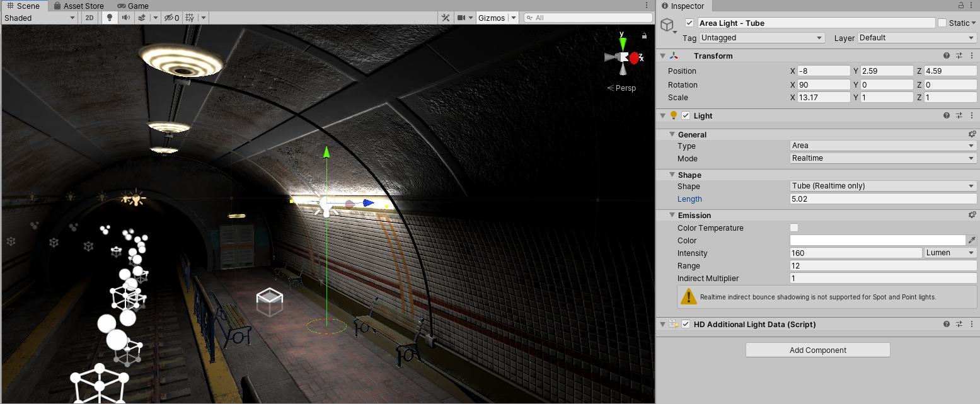The width and height of the screenshot is (980, 404).
Task: Toggle scene lighting with the lightbulb icon
Action: (110, 18)
